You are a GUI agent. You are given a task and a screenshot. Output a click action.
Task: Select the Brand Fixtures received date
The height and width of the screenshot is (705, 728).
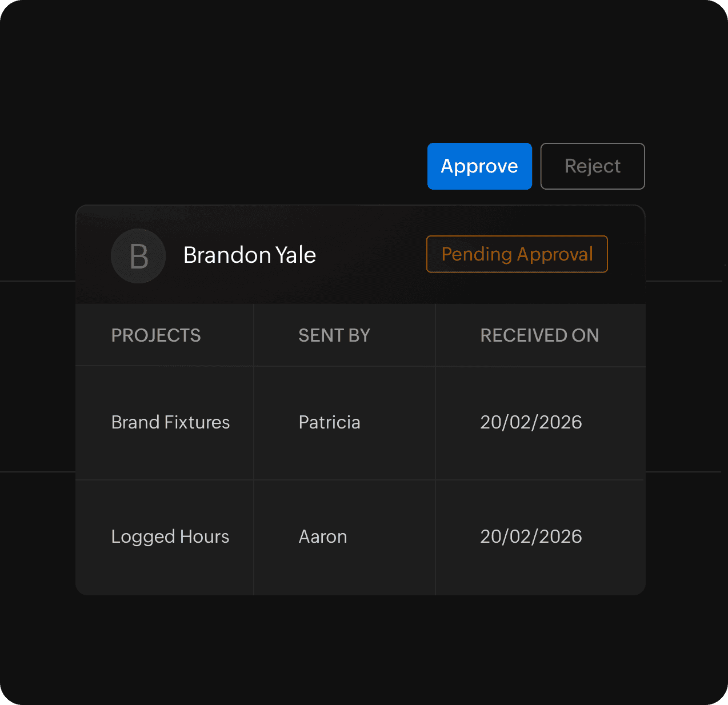point(531,422)
